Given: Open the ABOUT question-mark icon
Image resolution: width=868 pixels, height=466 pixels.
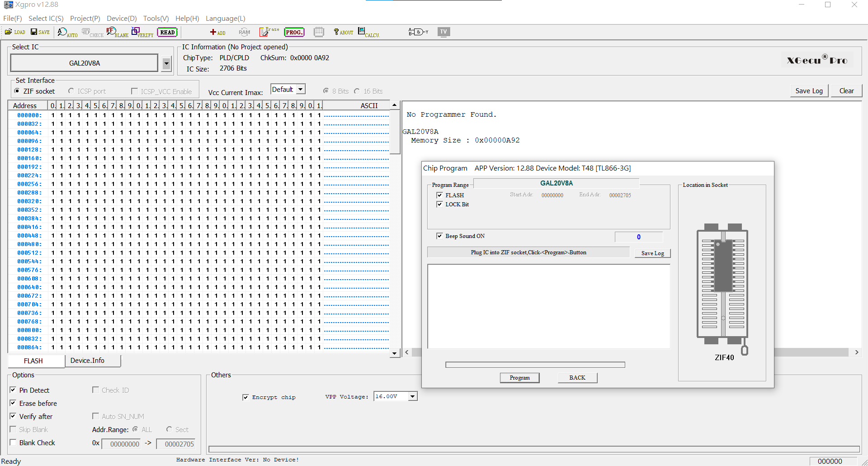Looking at the screenshot, I should pos(344,32).
